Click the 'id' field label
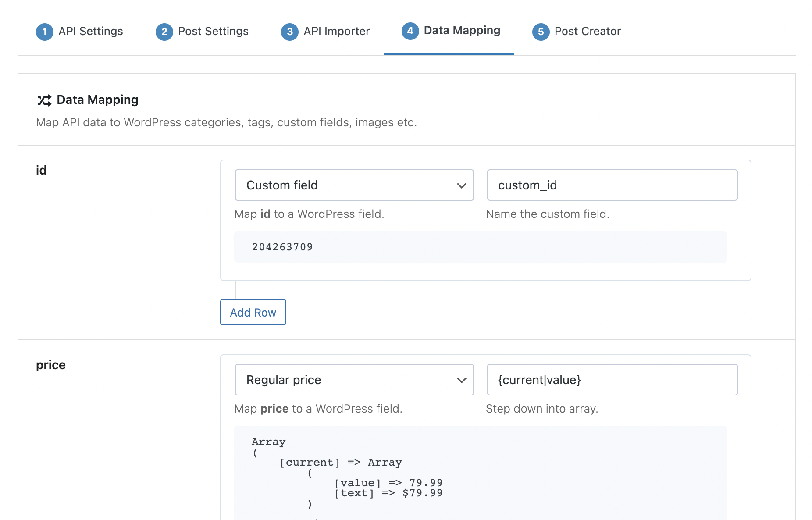 click(x=41, y=170)
